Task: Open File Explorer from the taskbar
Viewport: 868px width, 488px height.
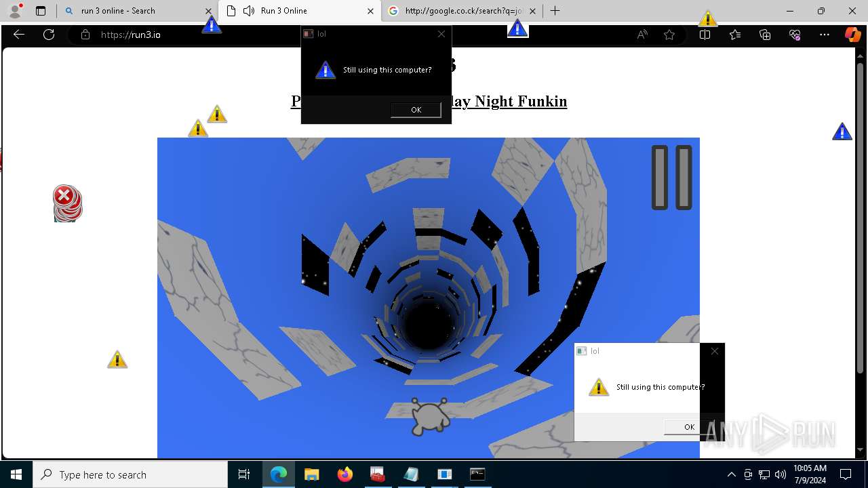Action: tap(311, 474)
